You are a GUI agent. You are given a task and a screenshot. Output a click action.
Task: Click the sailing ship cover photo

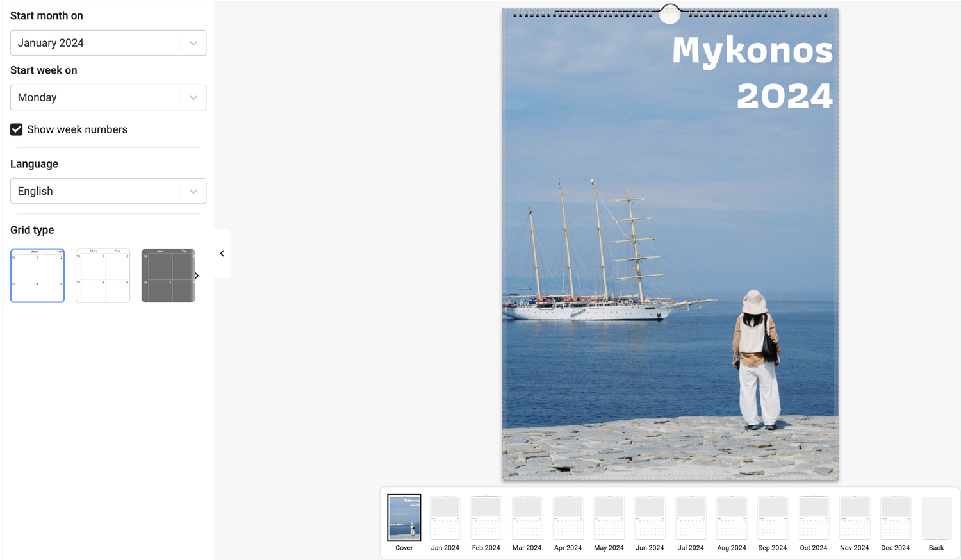pos(670,244)
